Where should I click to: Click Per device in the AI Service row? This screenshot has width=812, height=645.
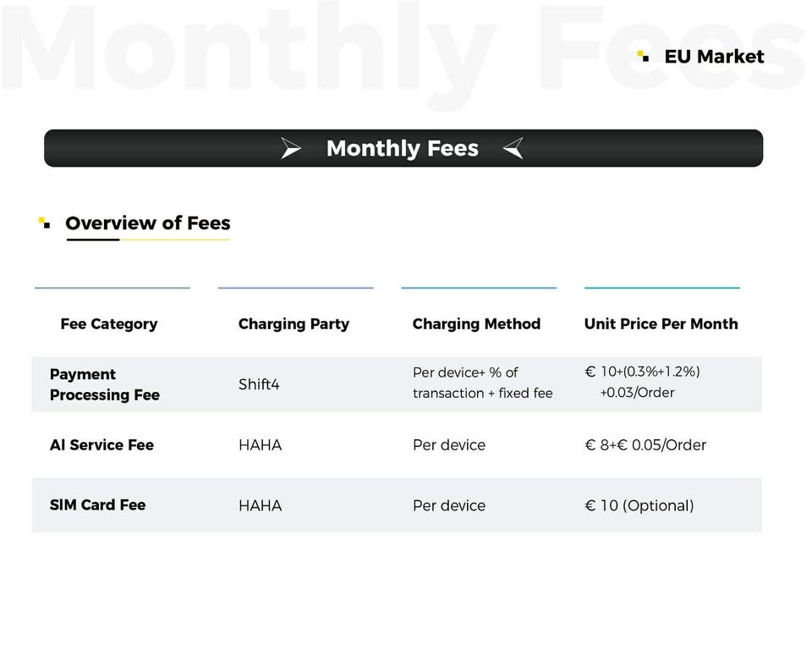pos(449,445)
